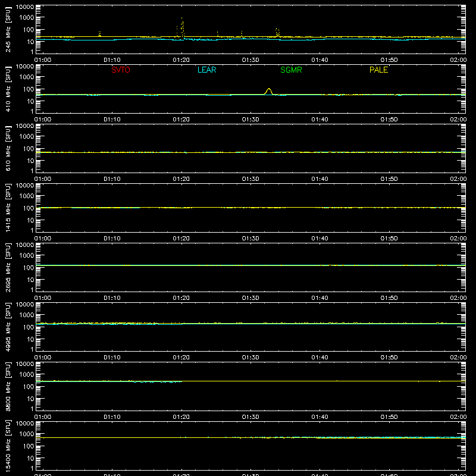Click the 01:30 time label under 410 MHz plot

[x=250, y=120]
